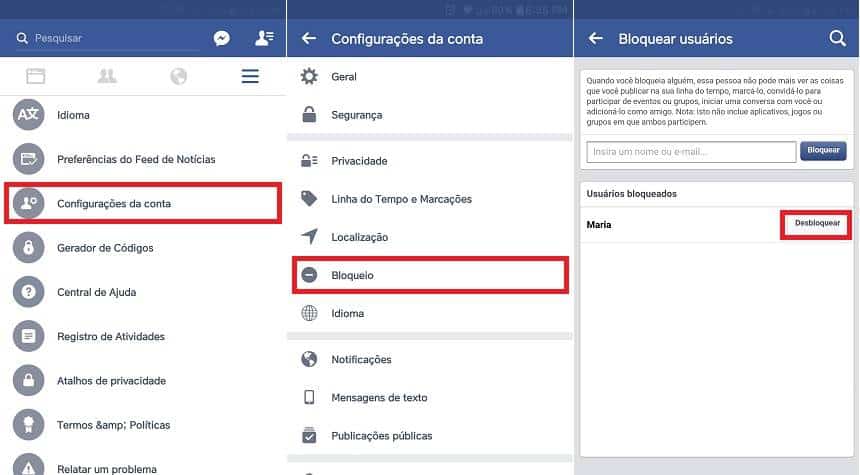This screenshot has width=860, height=475.
Task: Tap the globe icon beside Idioma in settings
Action: coord(309,313)
